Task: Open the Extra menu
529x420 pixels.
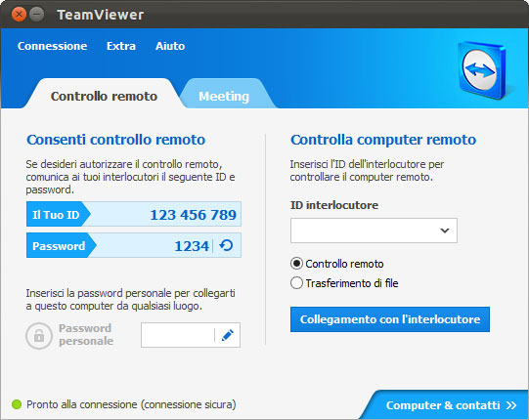Action: click(x=121, y=46)
